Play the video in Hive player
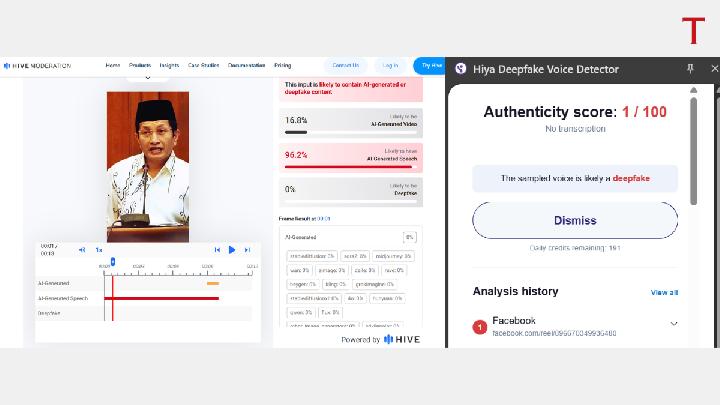Image resolution: width=720 pixels, height=405 pixels. [x=232, y=250]
